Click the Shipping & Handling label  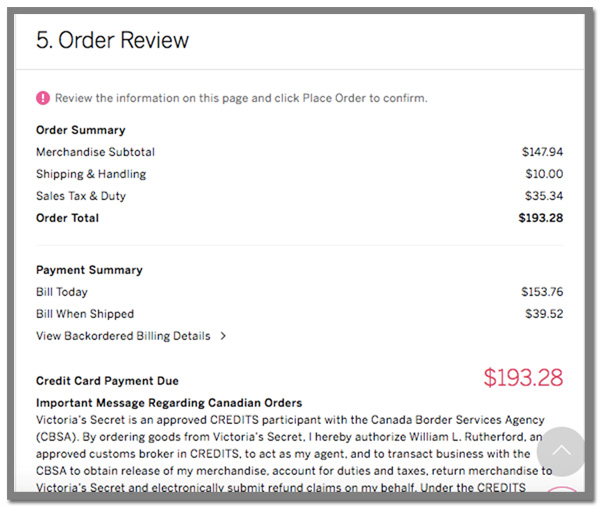click(91, 174)
